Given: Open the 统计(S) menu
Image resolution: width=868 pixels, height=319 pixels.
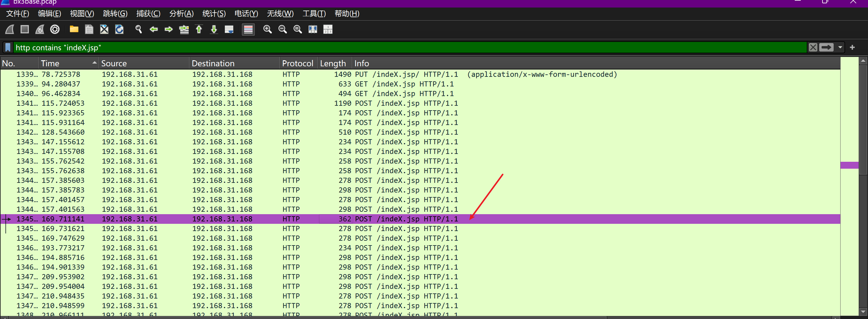Looking at the screenshot, I should pos(214,14).
